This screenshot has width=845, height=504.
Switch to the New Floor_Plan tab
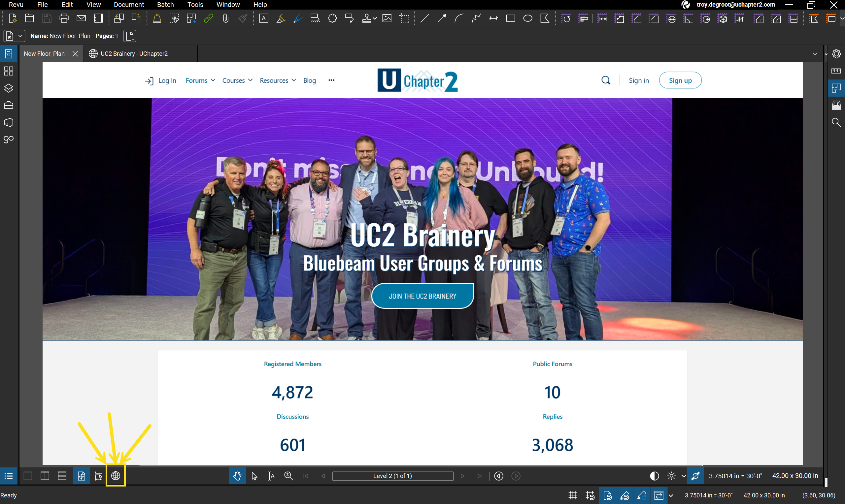tap(44, 54)
